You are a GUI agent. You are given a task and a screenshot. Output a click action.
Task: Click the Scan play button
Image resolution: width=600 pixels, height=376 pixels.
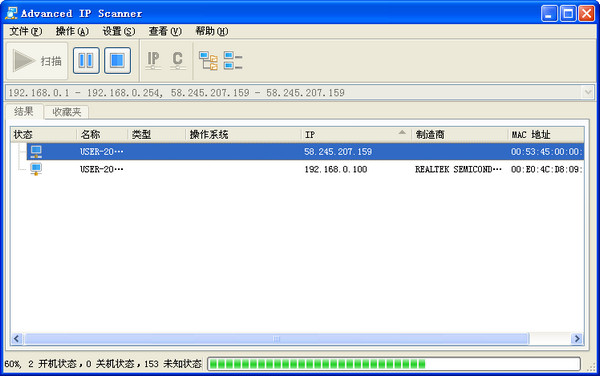click(37, 61)
